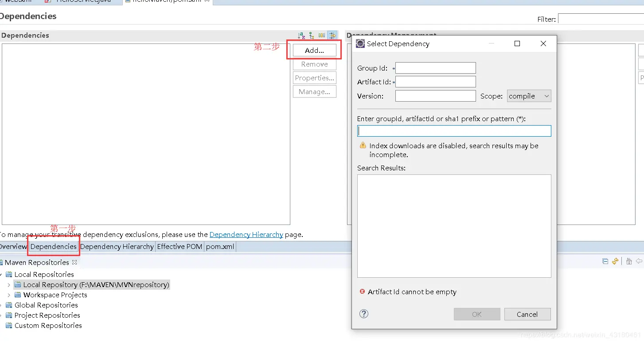Sort dependencies alphabetically with a-z icon
Viewport: 644px width, 343px height.
pyautogui.click(x=302, y=35)
